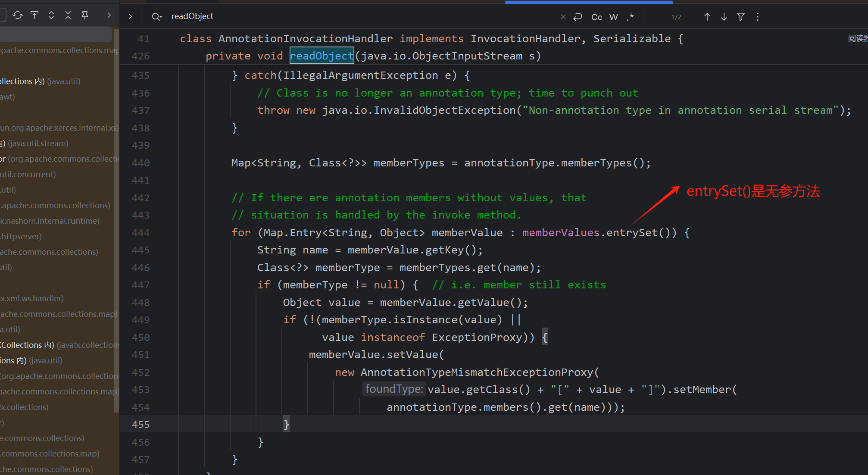Screen dimensions: 868x475
Task: Open more search options menu
Action: point(757,17)
